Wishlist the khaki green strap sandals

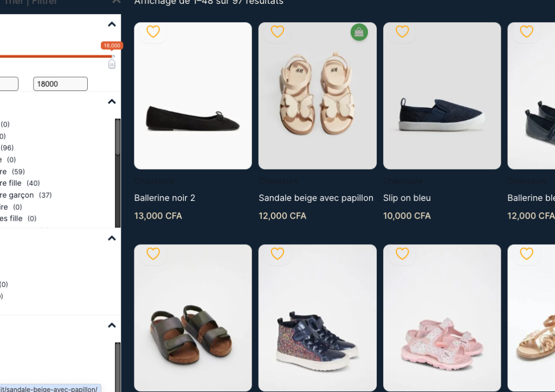tap(153, 253)
